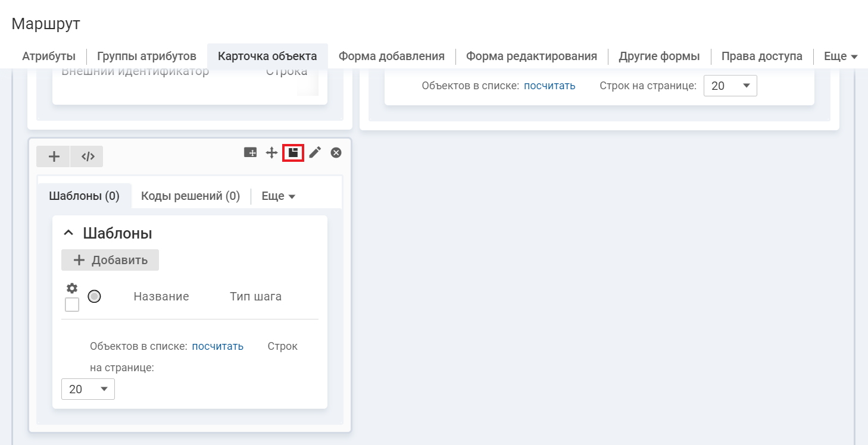
Task: Expand the Еще dropdown in the top tab bar
Action: click(840, 57)
